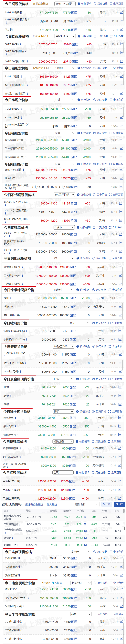Click info icon beside 碳酸稀土

click(16, 418)
